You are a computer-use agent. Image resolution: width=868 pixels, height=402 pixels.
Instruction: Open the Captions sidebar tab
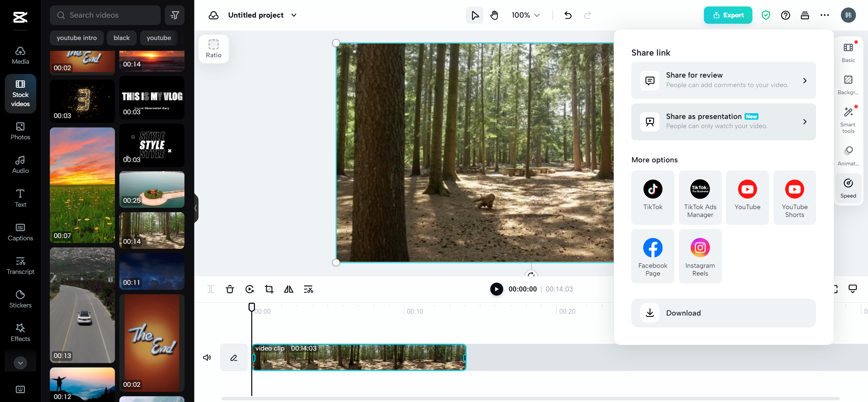20,232
